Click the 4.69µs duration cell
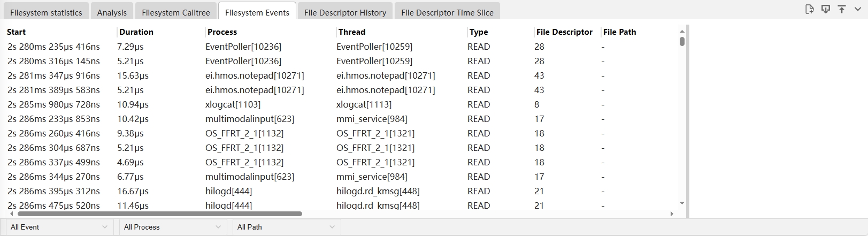 130,162
